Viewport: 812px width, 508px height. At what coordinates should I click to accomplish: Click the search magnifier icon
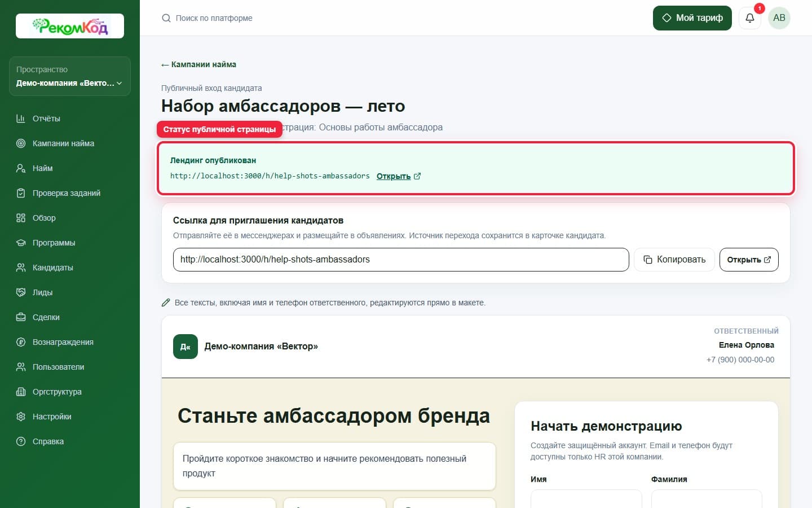[166, 18]
